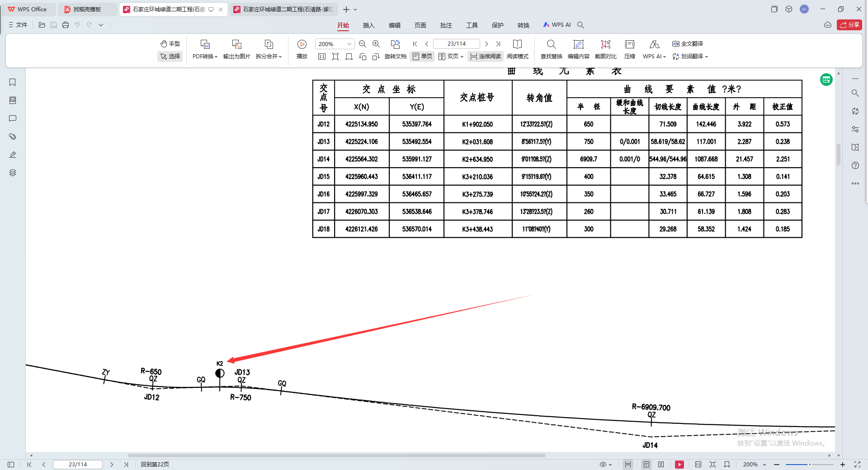The width and height of the screenshot is (868, 470).
Task: Click the red play button in status bar
Action: [679, 465]
